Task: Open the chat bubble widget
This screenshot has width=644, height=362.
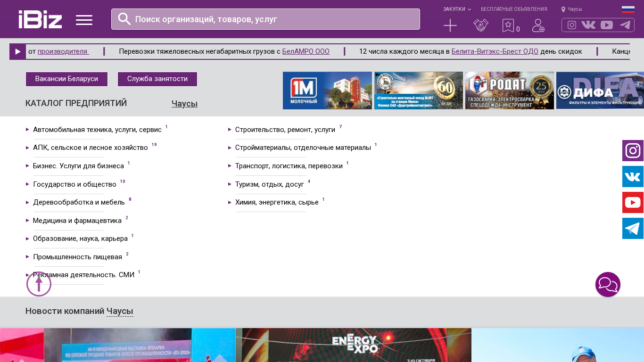Action: (x=608, y=285)
